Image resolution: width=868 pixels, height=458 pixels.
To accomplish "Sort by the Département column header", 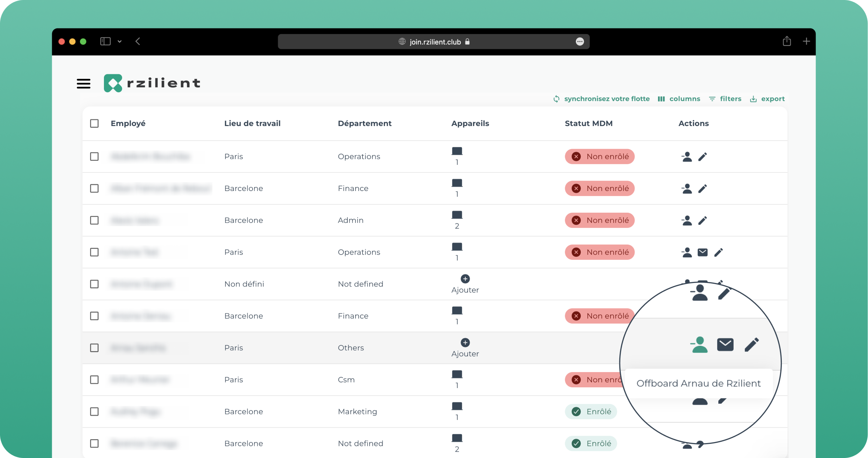I will 364,124.
